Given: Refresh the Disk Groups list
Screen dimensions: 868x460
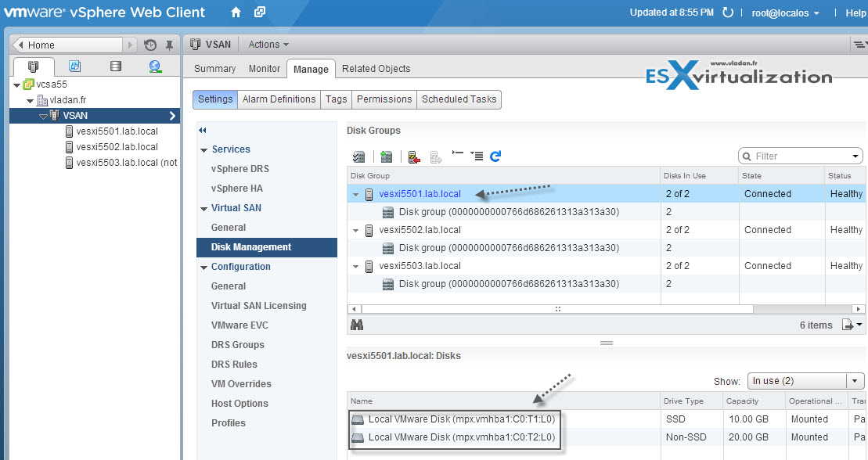Looking at the screenshot, I should pos(495,156).
